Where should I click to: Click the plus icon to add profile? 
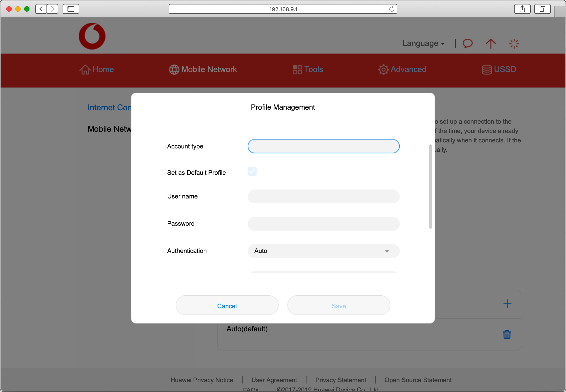point(507,304)
